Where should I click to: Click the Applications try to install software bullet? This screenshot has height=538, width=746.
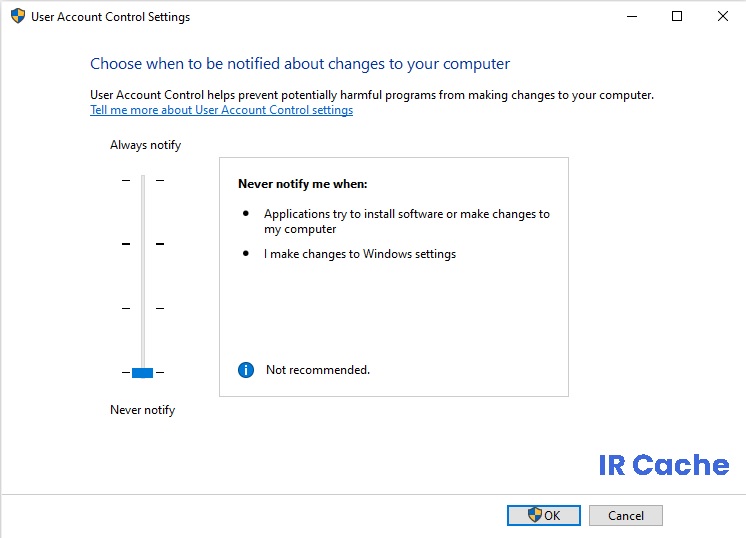coord(407,221)
